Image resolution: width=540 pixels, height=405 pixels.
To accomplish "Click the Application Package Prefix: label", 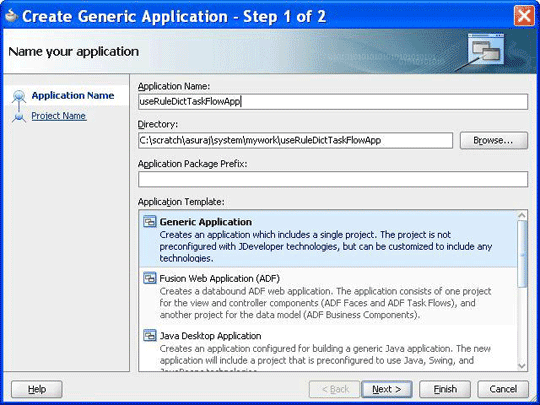I will (x=193, y=164).
